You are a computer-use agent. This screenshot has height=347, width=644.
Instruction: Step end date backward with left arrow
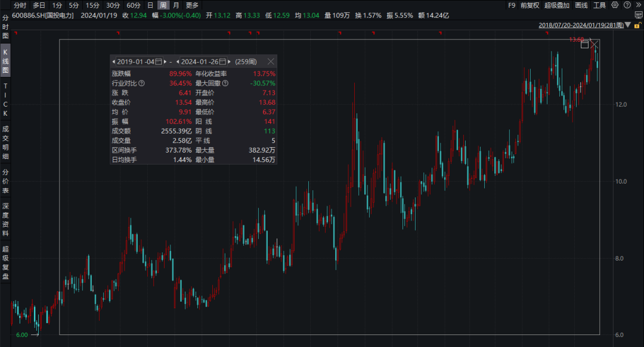click(178, 61)
